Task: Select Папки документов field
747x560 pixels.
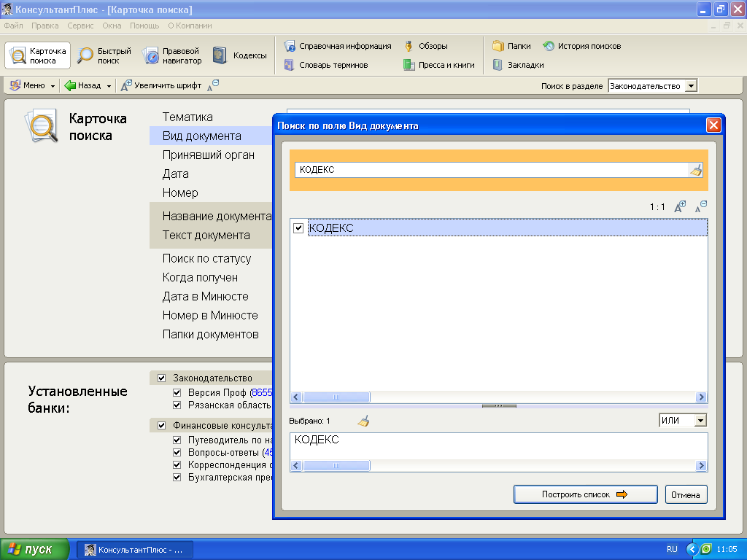Action: [211, 334]
